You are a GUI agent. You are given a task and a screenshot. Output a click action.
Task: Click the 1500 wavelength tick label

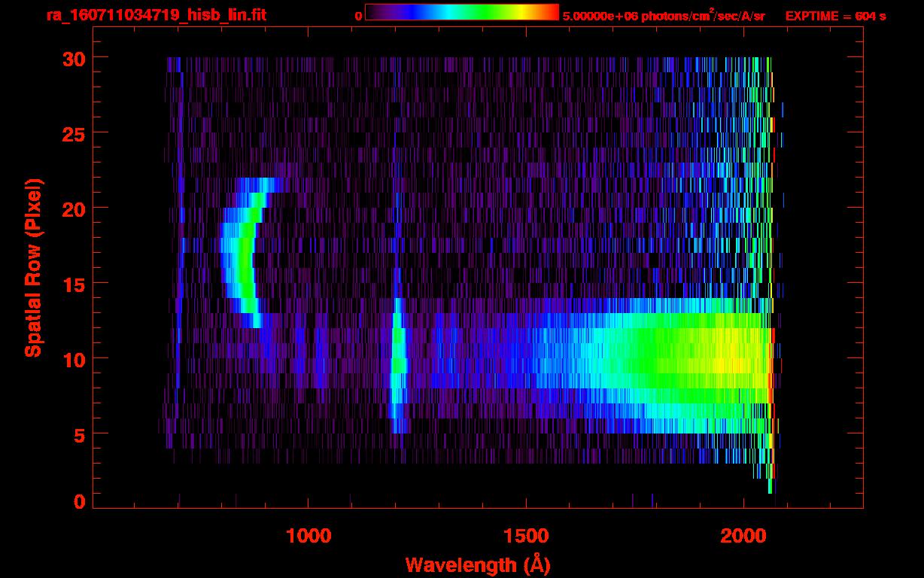click(x=525, y=536)
